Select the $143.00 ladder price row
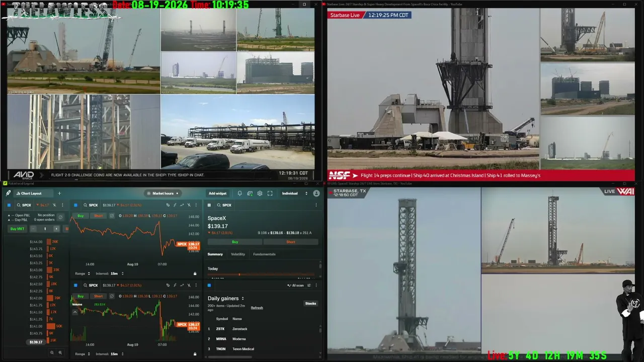 click(x=36, y=270)
